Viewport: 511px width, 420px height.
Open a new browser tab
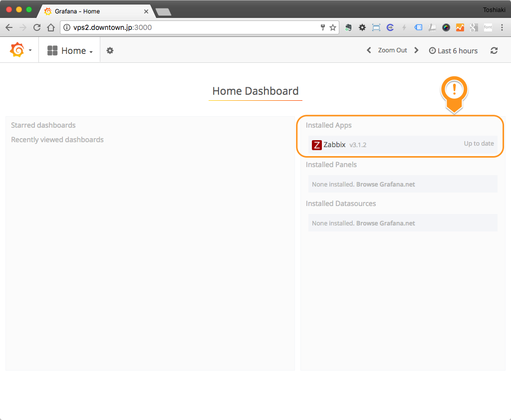[x=163, y=12]
